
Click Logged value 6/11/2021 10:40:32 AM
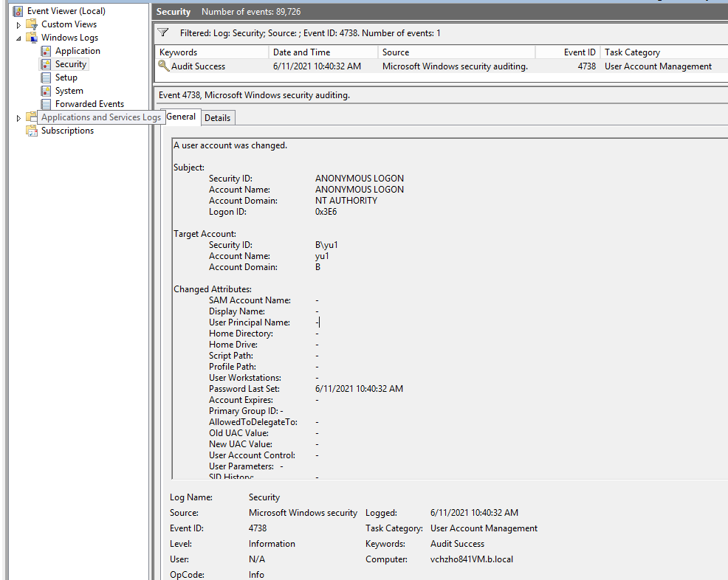coord(474,513)
